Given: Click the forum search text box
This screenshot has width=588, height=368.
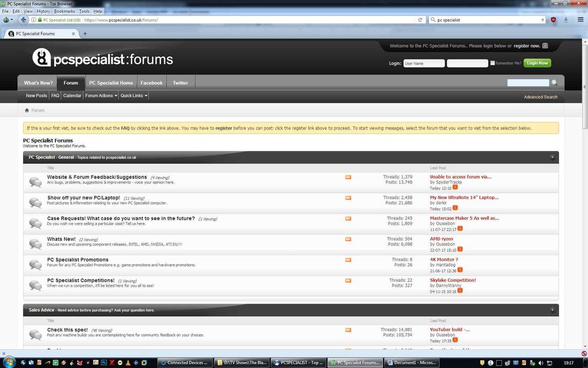Looking at the screenshot, I should click(528, 83).
